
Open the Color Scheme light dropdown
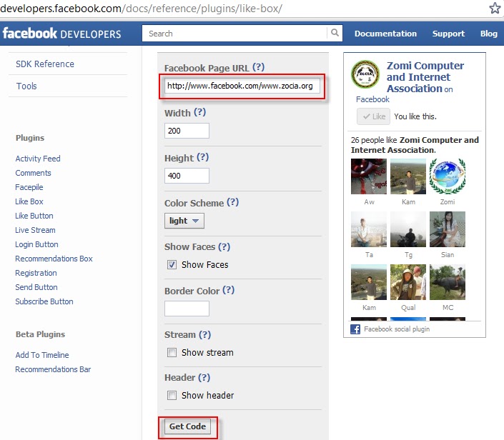click(184, 221)
